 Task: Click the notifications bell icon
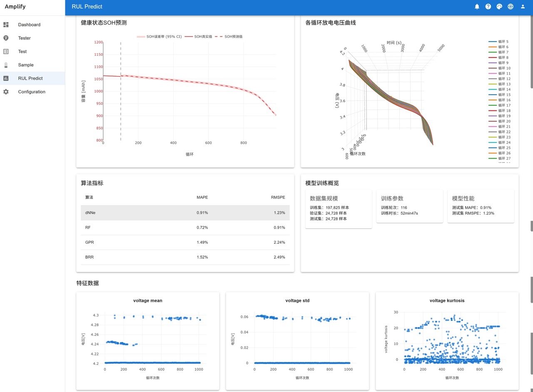[x=477, y=7]
